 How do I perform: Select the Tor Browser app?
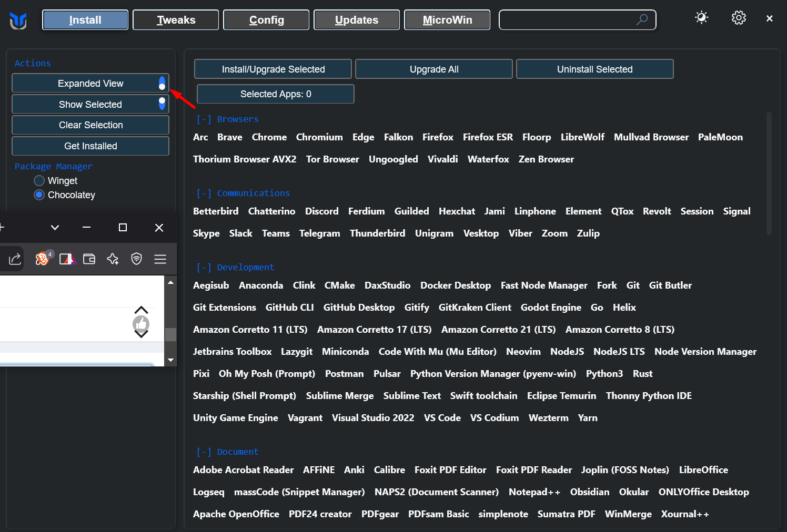pyautogui.click(x=332, y=159)
